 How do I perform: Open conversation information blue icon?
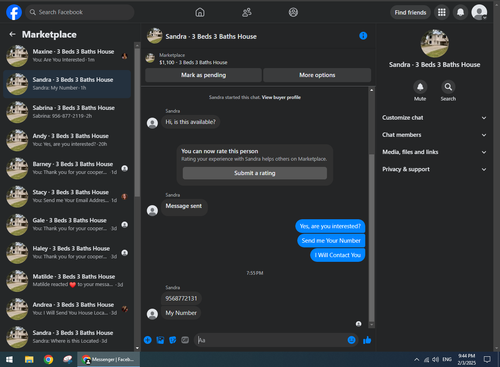(x=363, y=36)
